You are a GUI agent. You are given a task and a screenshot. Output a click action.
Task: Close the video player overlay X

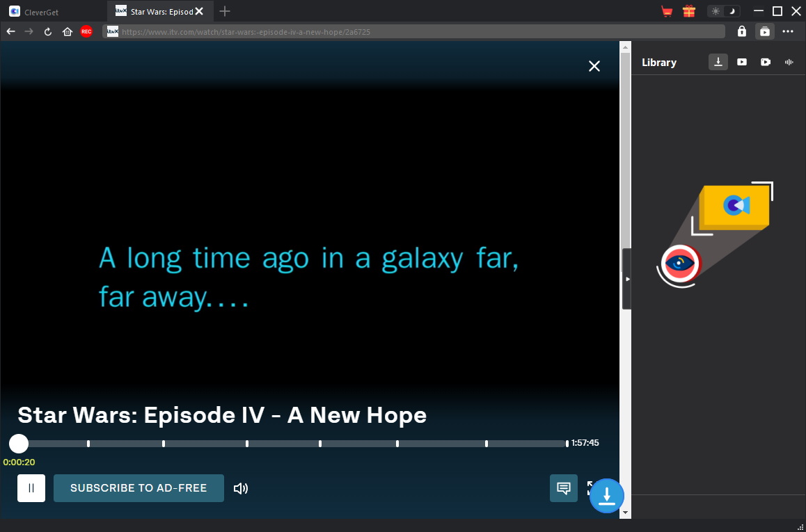pyautogui.click(x=594, y=66)
